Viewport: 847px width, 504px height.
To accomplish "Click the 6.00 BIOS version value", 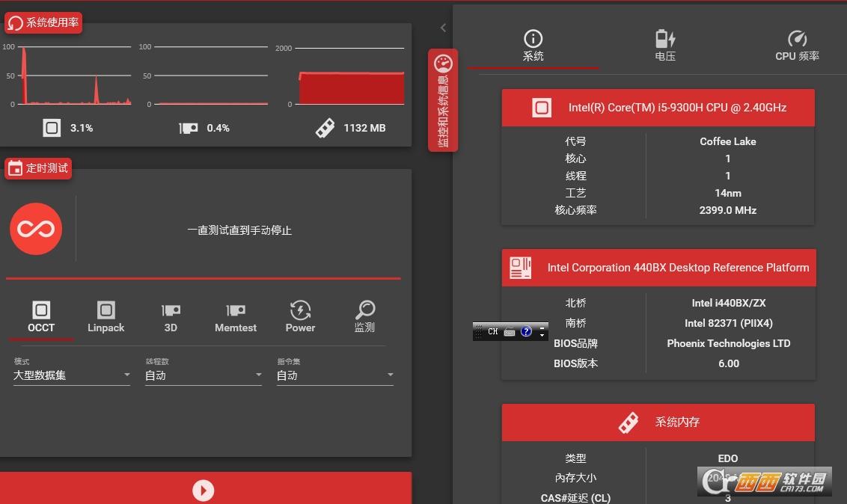I will (729, 363).
